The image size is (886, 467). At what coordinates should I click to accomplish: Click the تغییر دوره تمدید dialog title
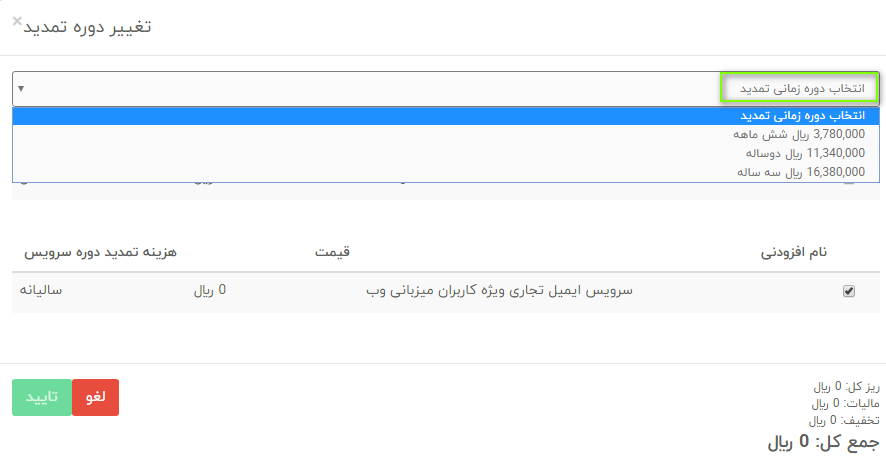pyautogui.click(x=88, y=27)
